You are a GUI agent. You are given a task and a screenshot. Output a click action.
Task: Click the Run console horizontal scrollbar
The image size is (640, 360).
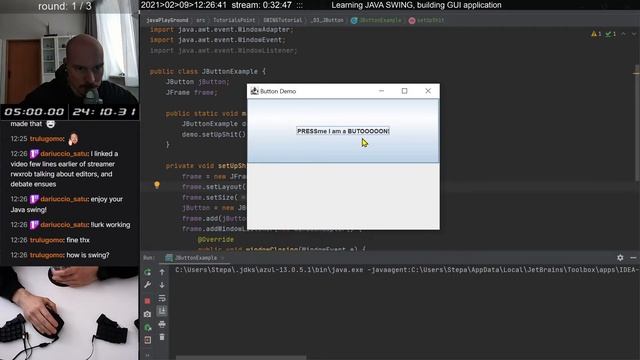click(x=241, y=358)
